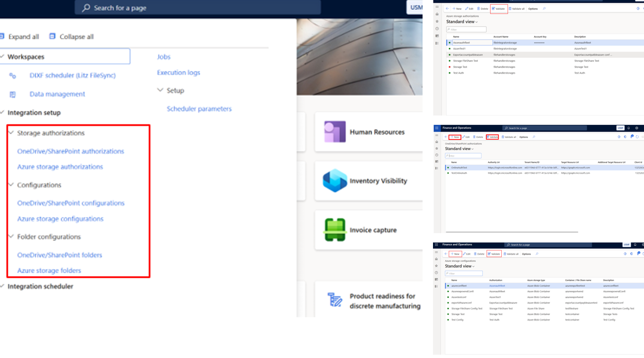Click horizontal scrollbar on OneDrive/SharePoint authorizations grid
This screenshot has height=358, width=644.
point(512,232)
